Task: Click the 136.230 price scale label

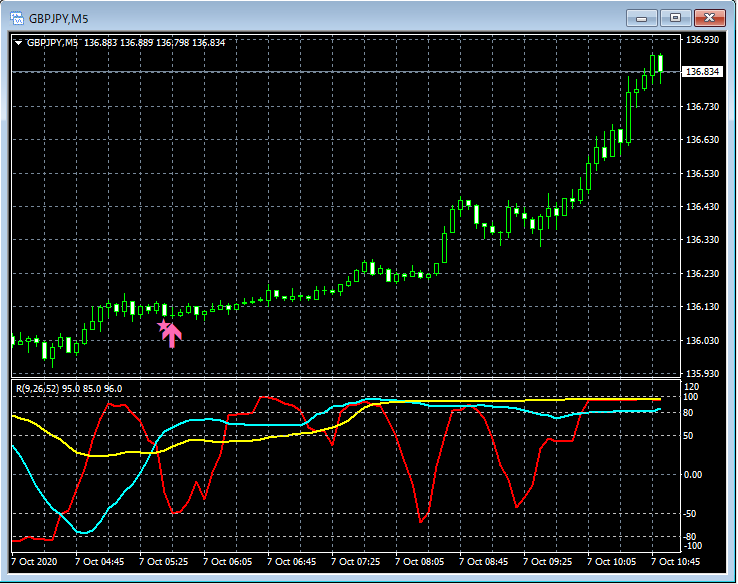Action: (702, 273)
